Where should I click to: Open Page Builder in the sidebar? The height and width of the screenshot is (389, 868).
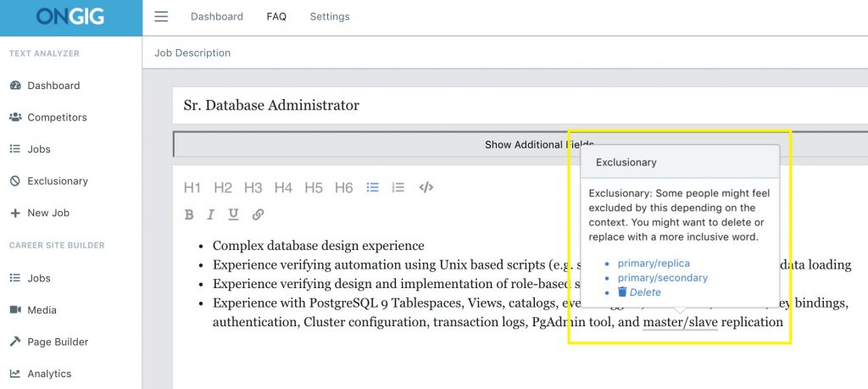pos(58,342)
